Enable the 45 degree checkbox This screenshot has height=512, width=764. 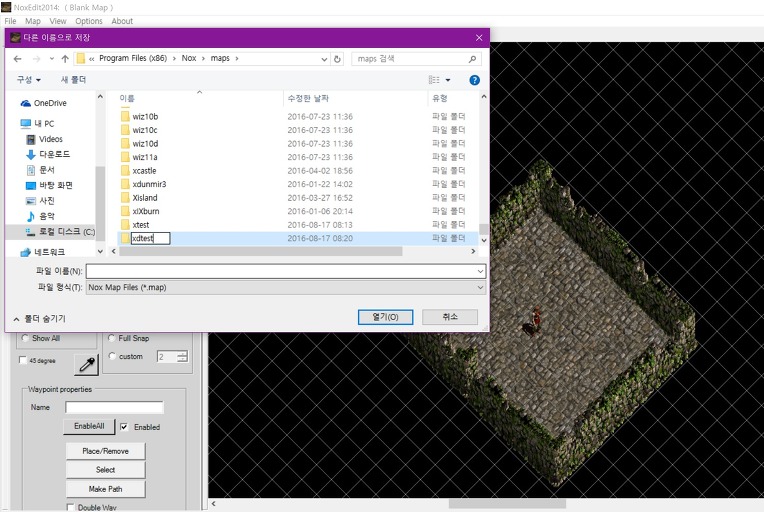pyautogui.click(x=23, y=361)
